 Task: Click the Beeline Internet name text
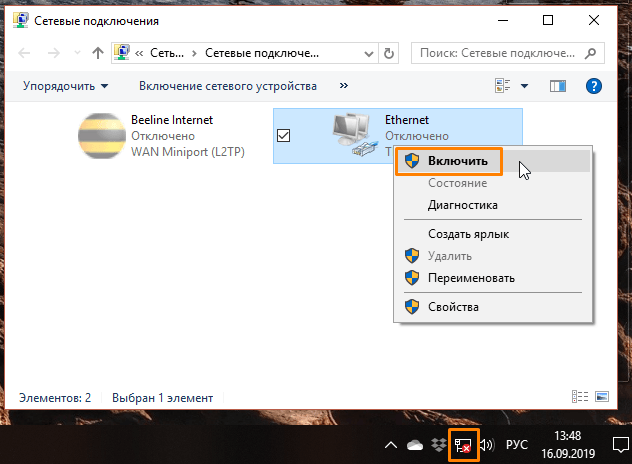172,120
